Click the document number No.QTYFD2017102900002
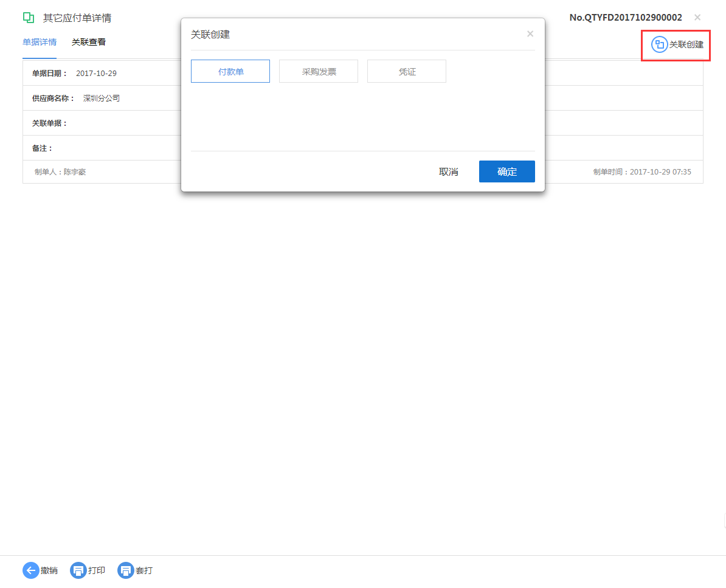 tap(626, 18)
